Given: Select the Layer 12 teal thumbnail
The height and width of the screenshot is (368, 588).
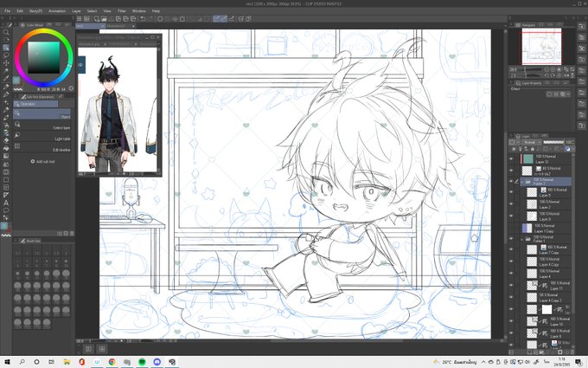Looking at the screenshot, I should pyautogui.click(x=528, y=158).
